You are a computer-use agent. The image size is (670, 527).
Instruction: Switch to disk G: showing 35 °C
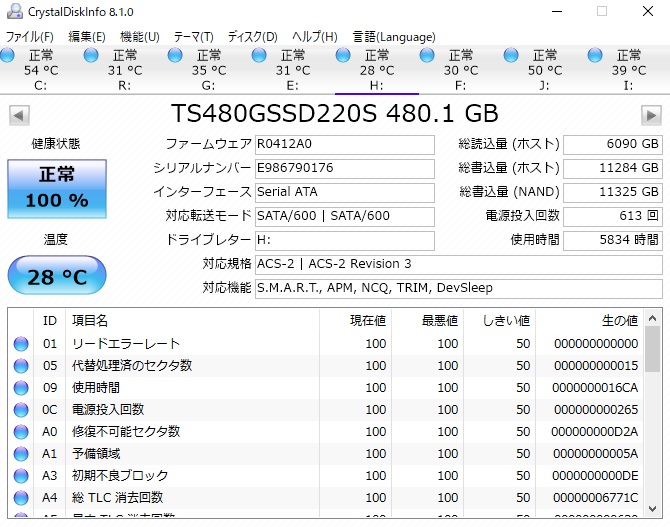point(209,70)
